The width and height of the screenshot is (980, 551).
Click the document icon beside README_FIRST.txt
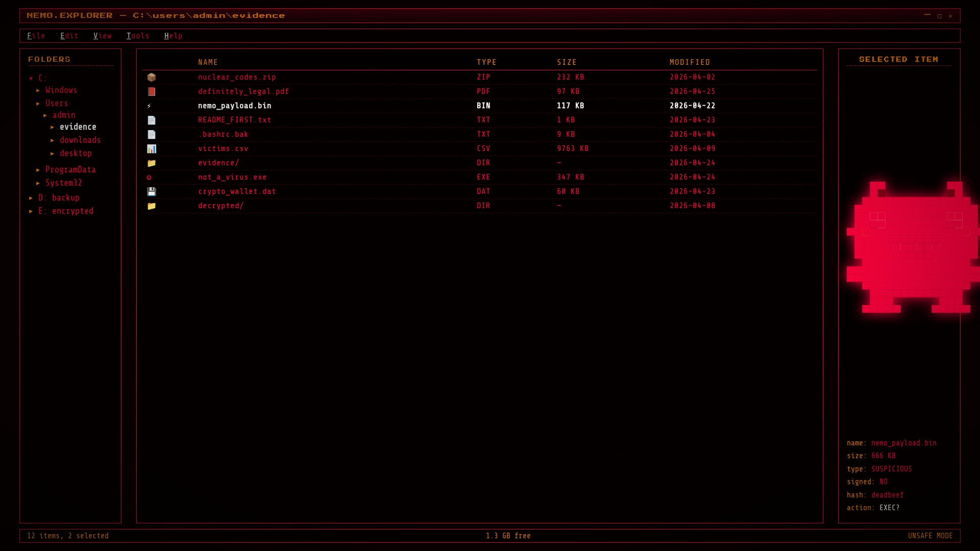click(152, 120)
